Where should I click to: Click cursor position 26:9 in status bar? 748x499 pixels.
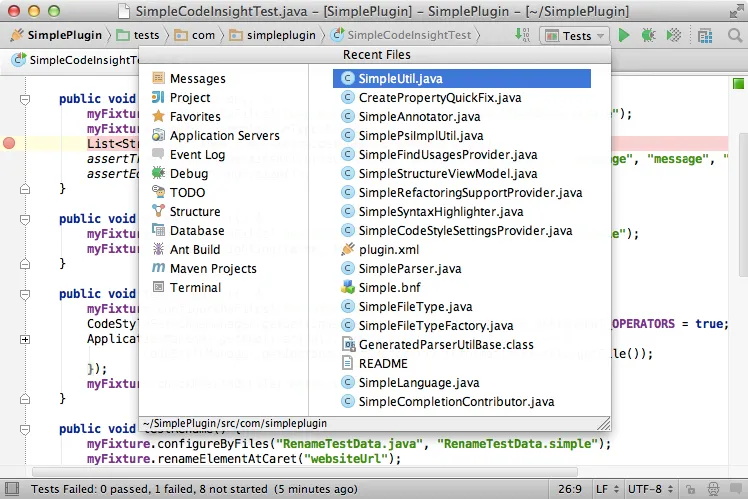click(570, 489)
